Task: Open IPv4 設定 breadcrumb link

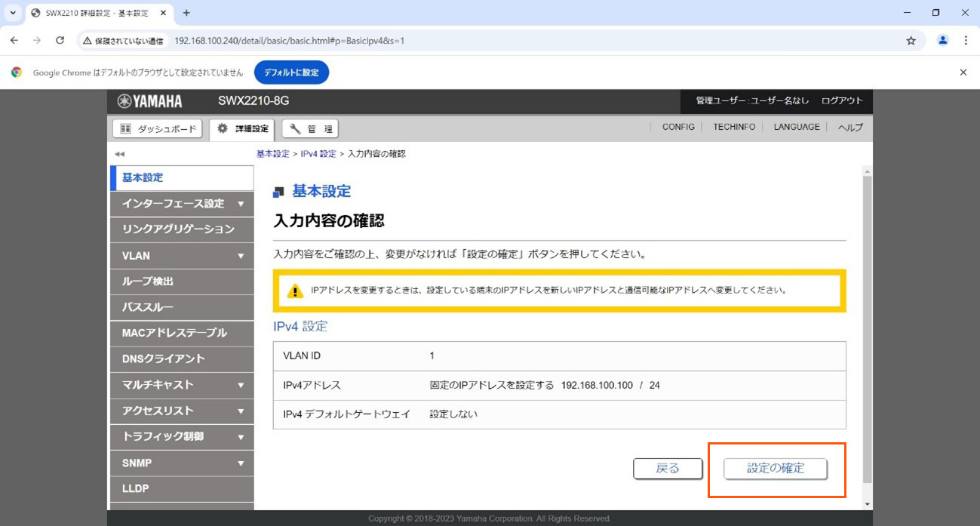Action: [318, 154]
